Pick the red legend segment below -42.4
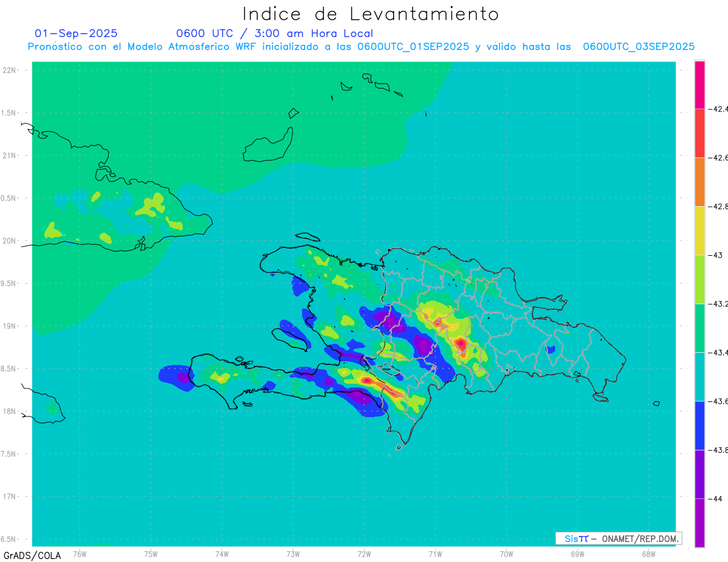This screenshot has width=728, height=562. pos(699,133)
